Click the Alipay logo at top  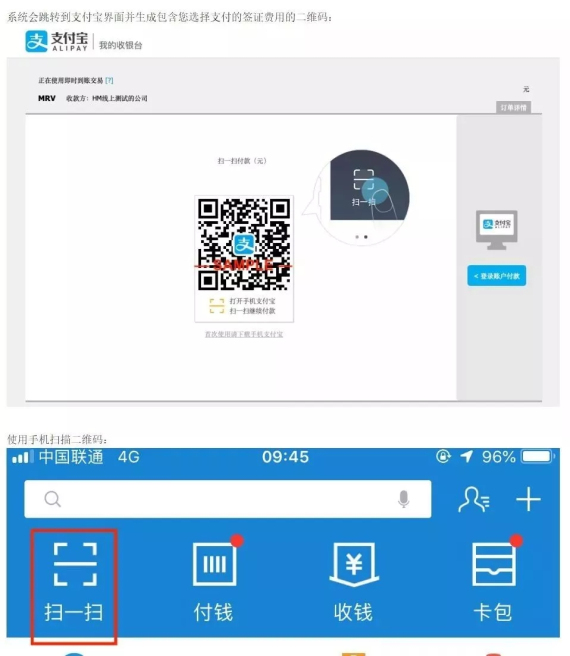coord(57,41)
